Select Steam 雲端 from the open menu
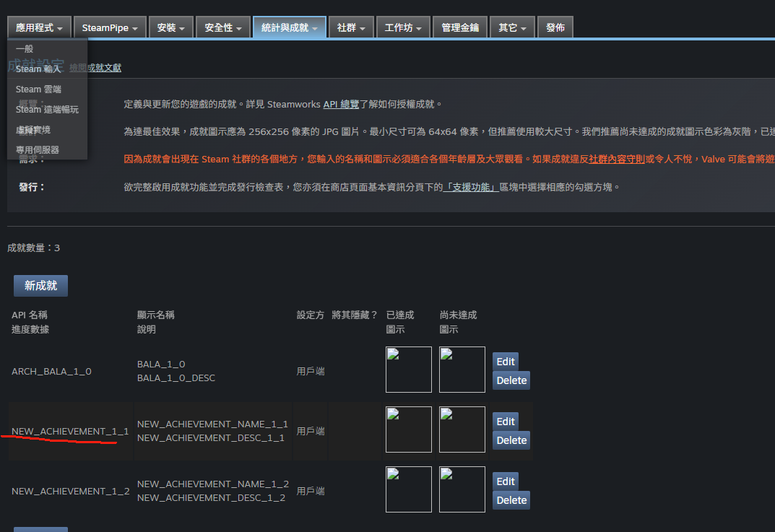This screenshot has width=775, height=532. [38, 90]
